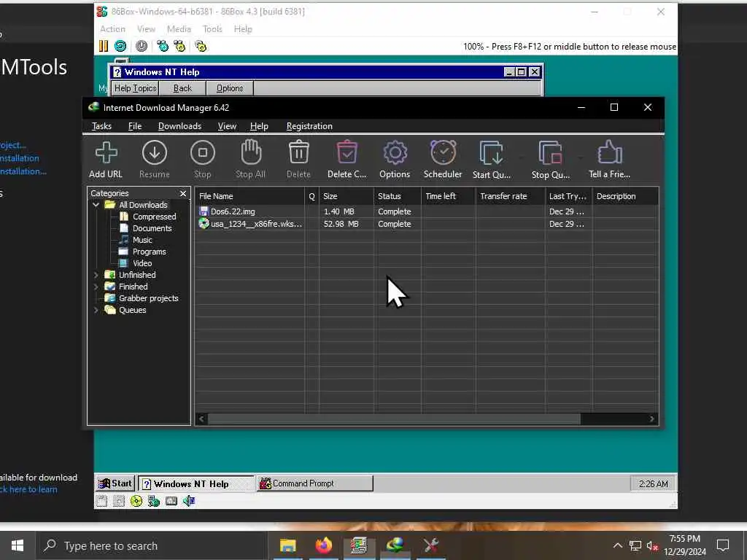Open the Tasks menu in IDM
Viewport: 747px width, 560px height.
[101, 126]
